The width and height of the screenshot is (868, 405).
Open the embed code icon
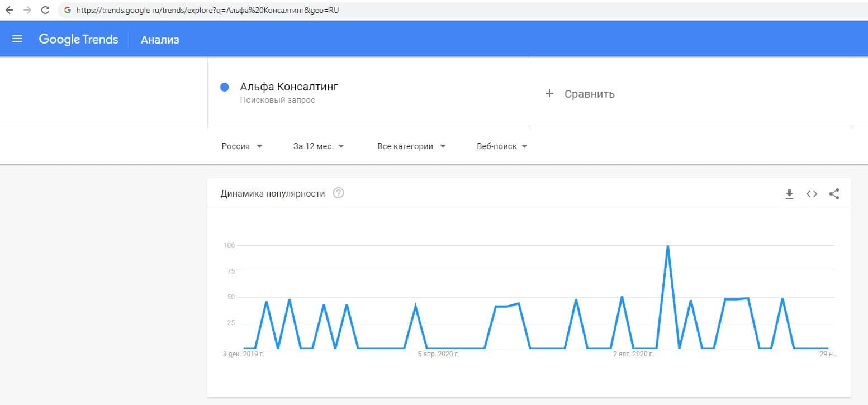pos(812,194)
